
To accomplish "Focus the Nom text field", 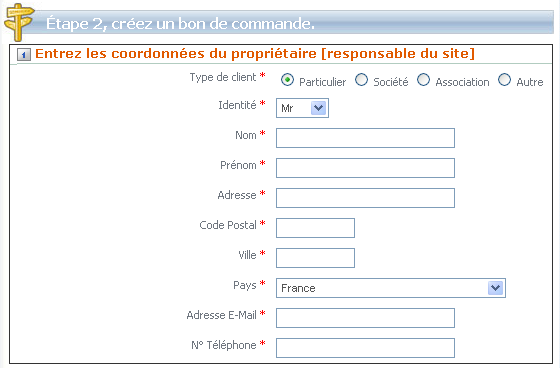I will [365, 138].
